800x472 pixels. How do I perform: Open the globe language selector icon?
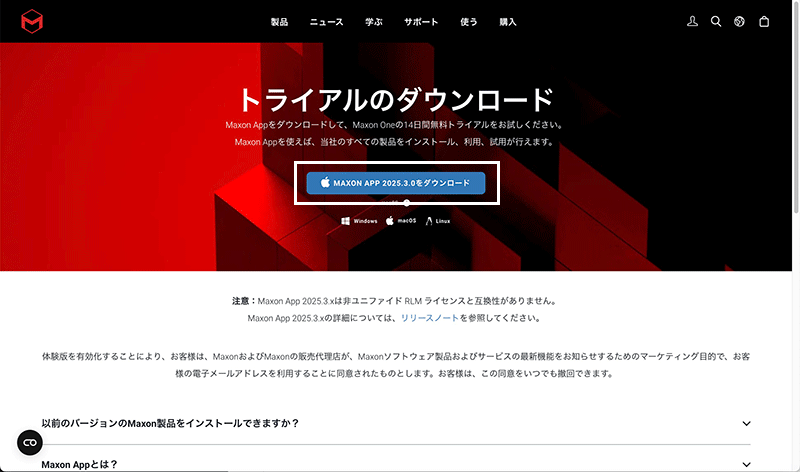(740, 21)
